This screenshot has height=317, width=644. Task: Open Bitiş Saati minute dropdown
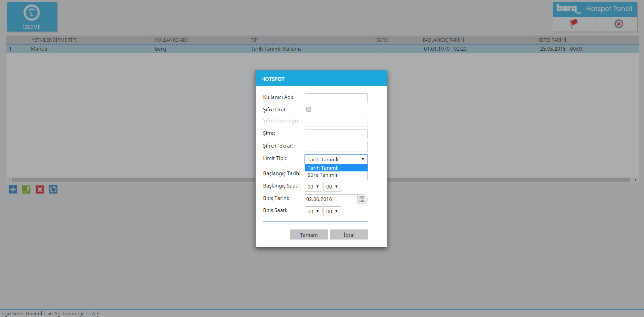click(x=332, y=211)
